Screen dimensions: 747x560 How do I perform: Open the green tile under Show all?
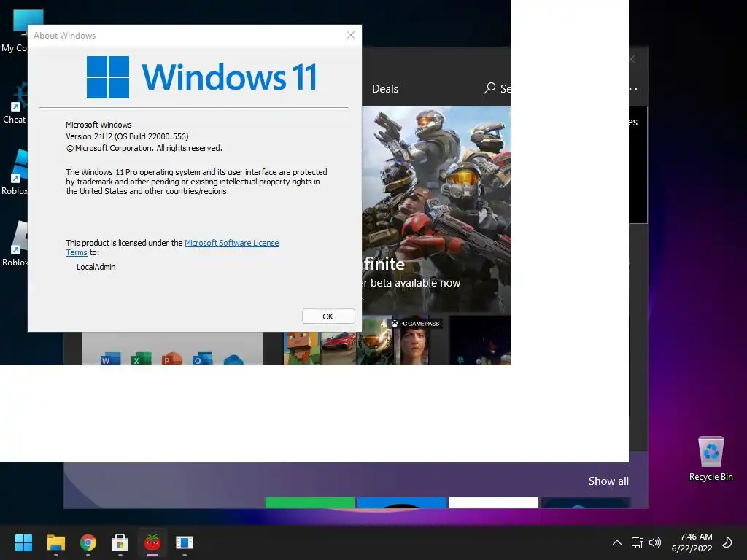(x=309, y=502)
